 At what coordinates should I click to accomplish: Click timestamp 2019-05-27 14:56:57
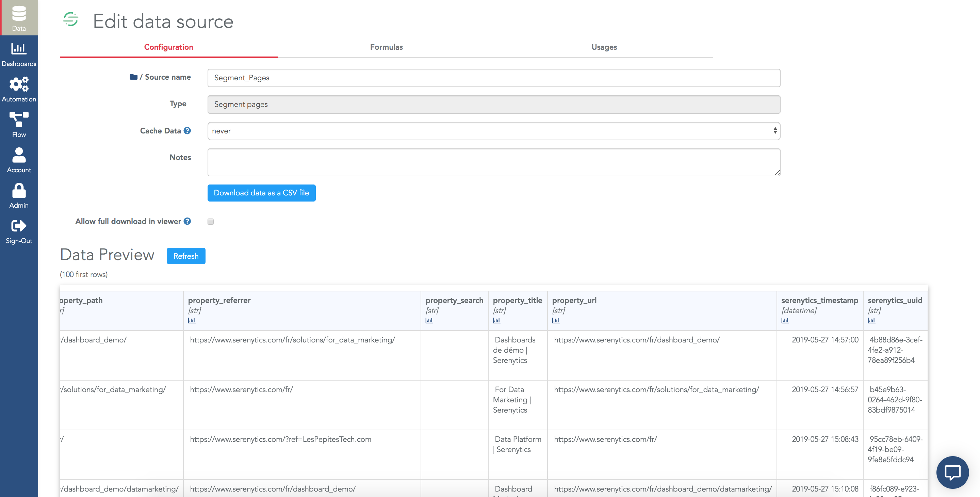click(x=825, y=389)
